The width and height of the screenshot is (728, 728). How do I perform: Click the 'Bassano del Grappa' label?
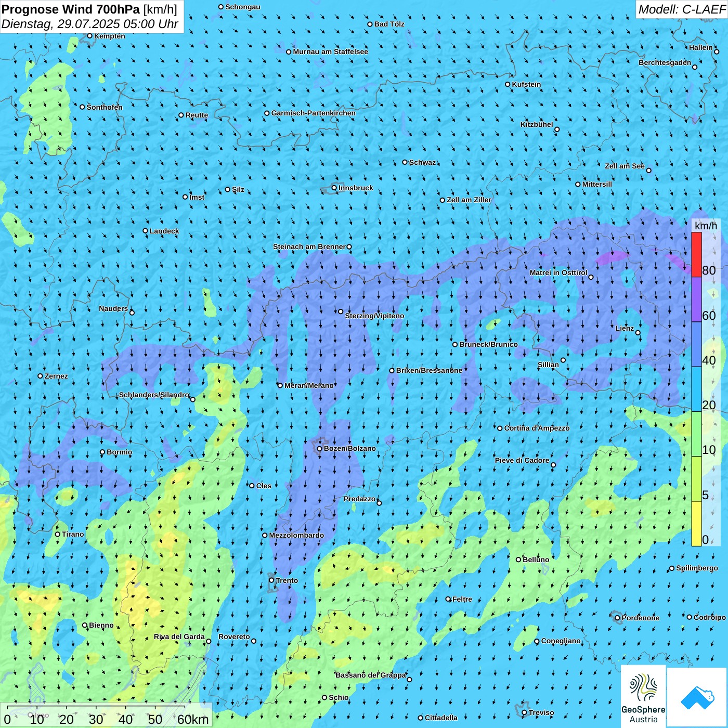pos(371,675)
